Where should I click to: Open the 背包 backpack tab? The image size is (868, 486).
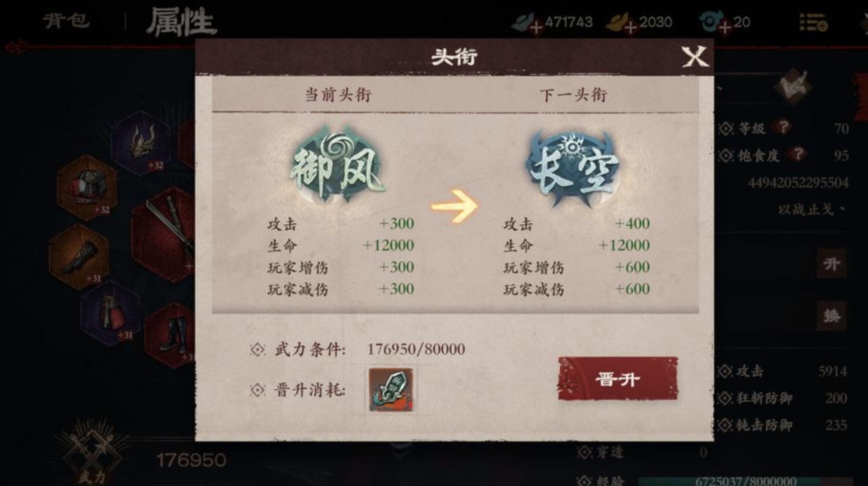tap(66, 21)
